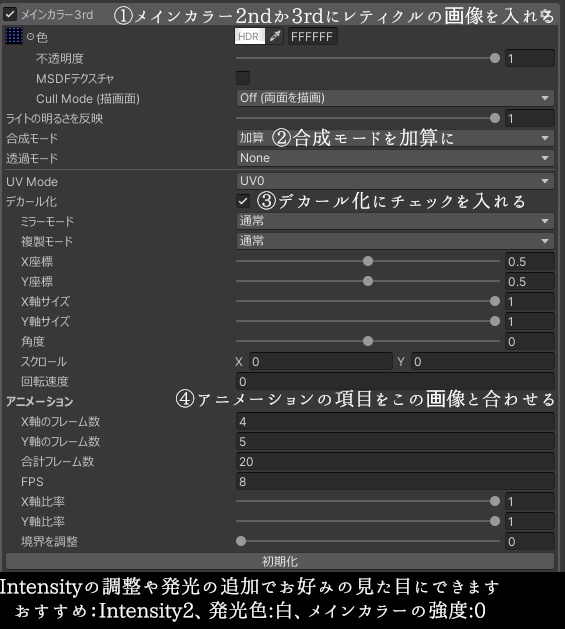This screenshot has height=629, width=565.
Task: Open the UV Mode dropdown
Action: 395,181
